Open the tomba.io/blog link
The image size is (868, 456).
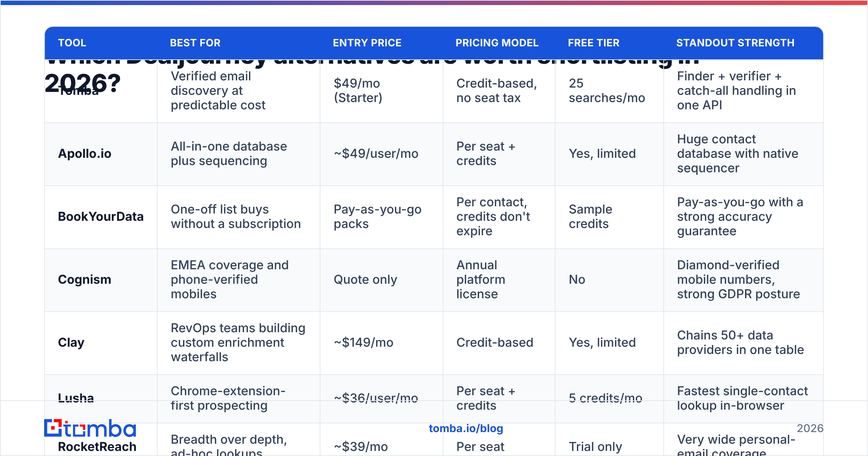(x=466, y=428)
